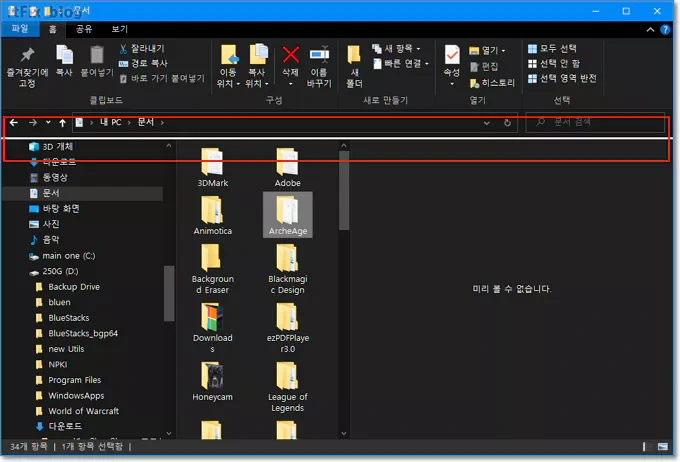
Task: Create 새 폴더 (New folder)
Action: pos(354,66)
